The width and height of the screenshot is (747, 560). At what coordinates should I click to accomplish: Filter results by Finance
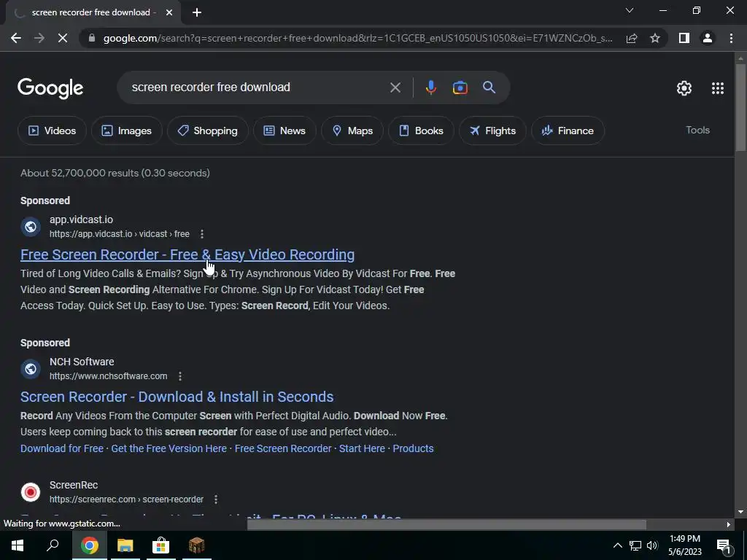tap(568, 131)
